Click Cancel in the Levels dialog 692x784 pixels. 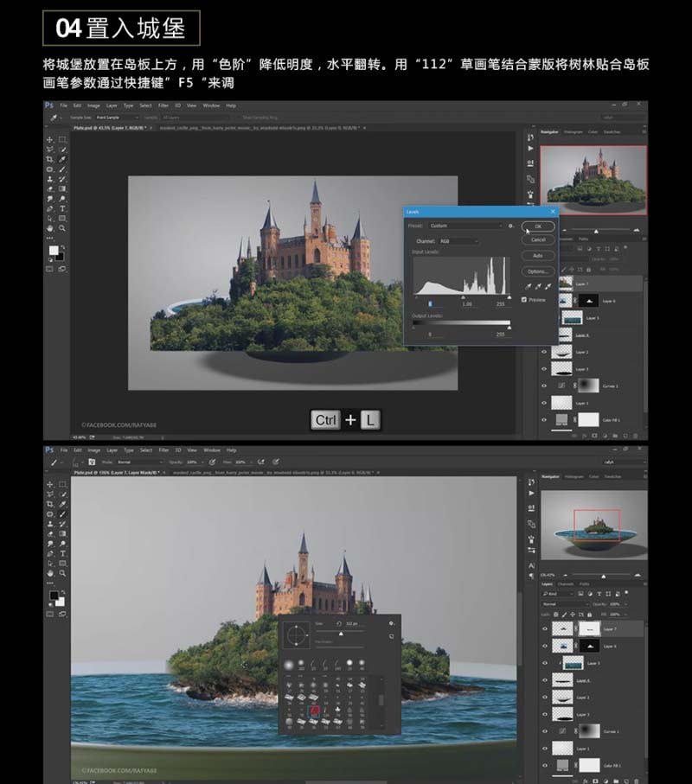click(x=538, y=240)
